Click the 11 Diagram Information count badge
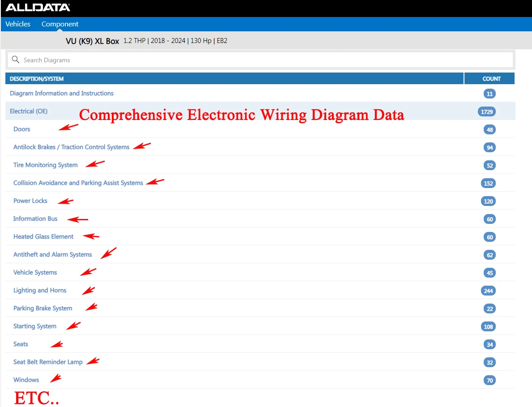532x407 pixels. 489,94
